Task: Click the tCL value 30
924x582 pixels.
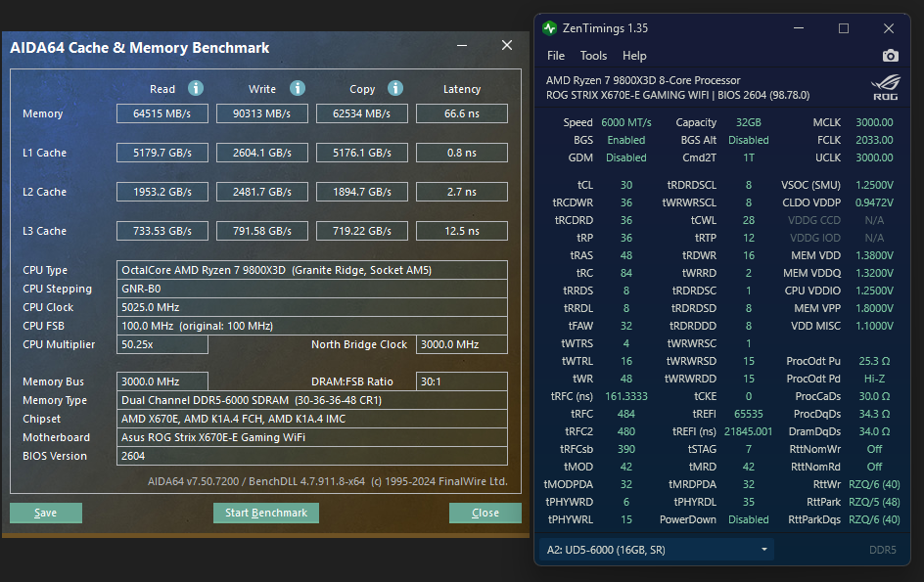Action: (626, 185)
